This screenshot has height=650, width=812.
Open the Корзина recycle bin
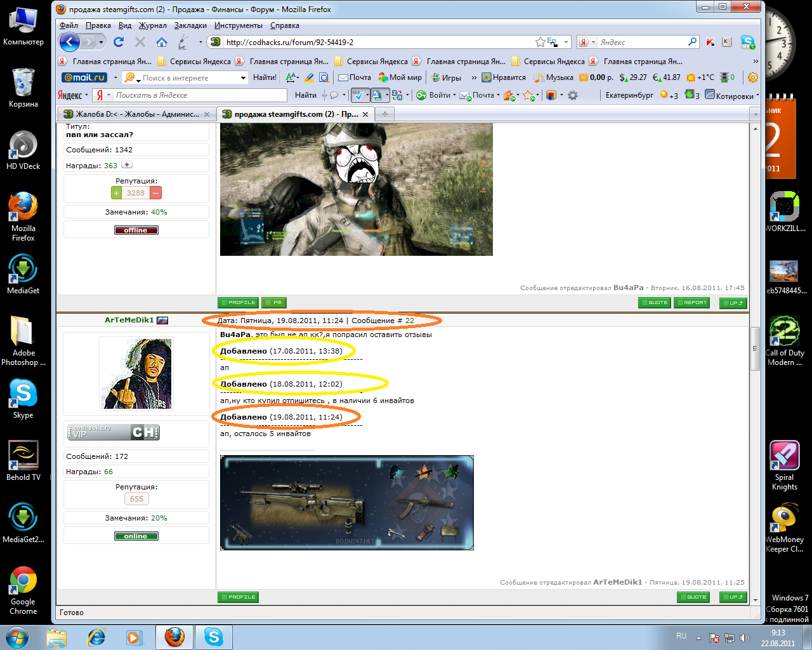coord(23,88)
